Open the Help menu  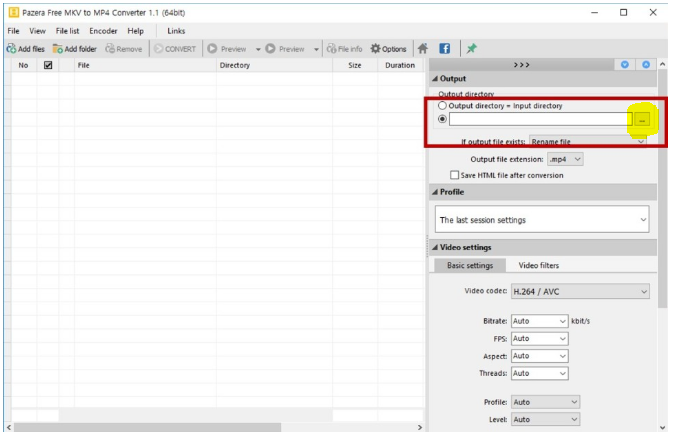[x=135, y=31]
